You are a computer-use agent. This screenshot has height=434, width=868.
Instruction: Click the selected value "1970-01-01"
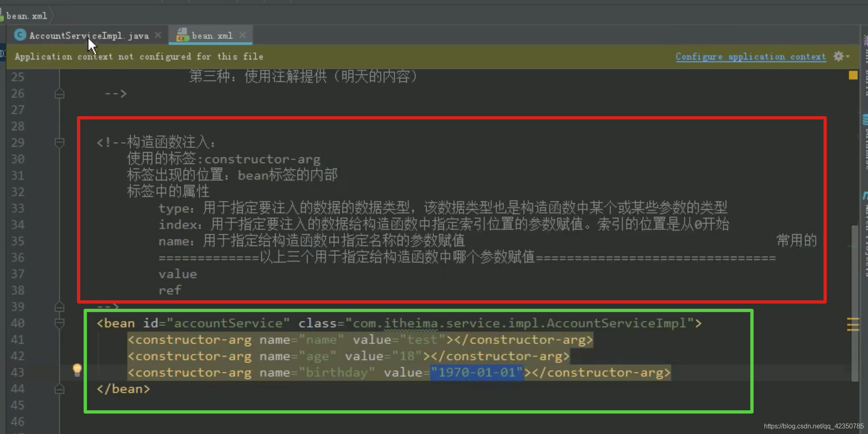477,373
